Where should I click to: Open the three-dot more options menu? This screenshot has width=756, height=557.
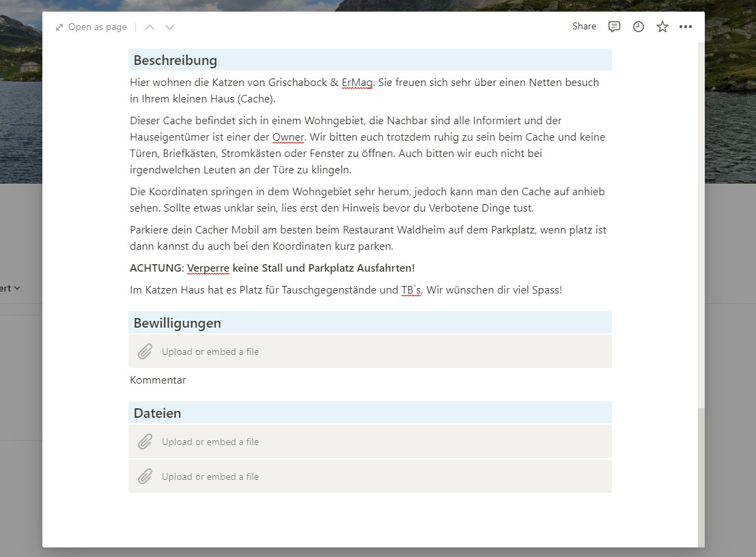click(x=686, y=27)
